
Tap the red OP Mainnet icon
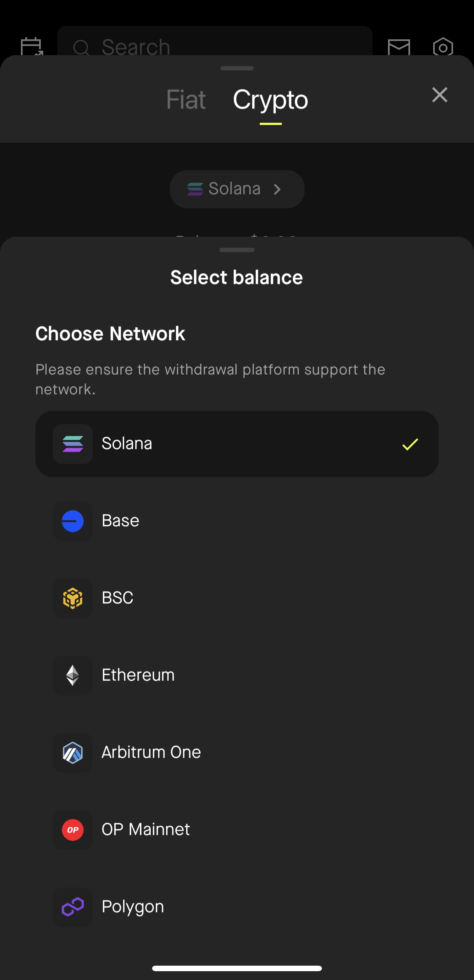tap(73, 830)
